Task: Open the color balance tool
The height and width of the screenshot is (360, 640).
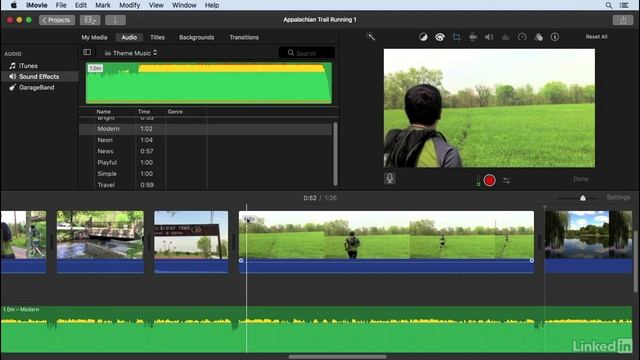Action: coord(423,37)
